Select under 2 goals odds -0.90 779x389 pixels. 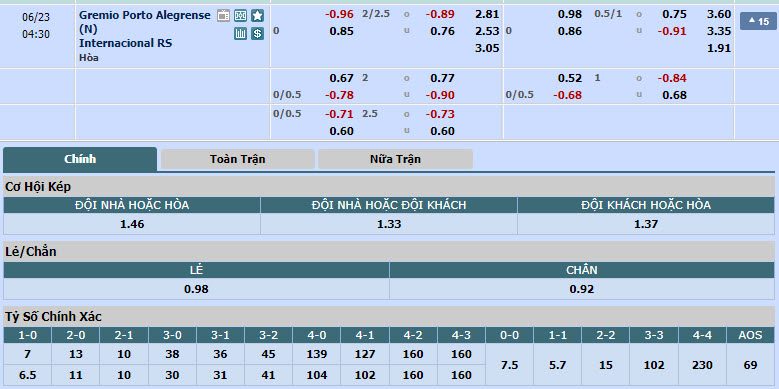[440, 95]
